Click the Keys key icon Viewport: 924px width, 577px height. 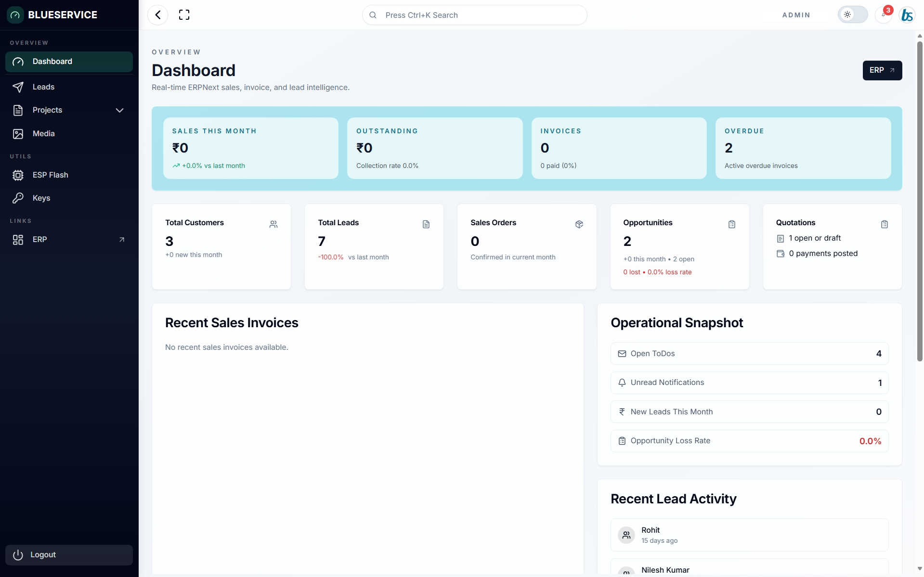point(18,198)
